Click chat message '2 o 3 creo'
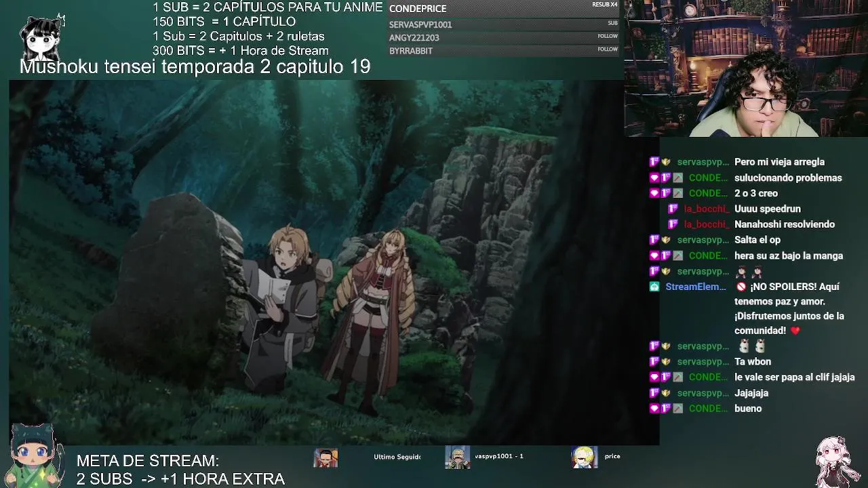The height and width of the screenshot is (488, 868). [x=756, y=193]
